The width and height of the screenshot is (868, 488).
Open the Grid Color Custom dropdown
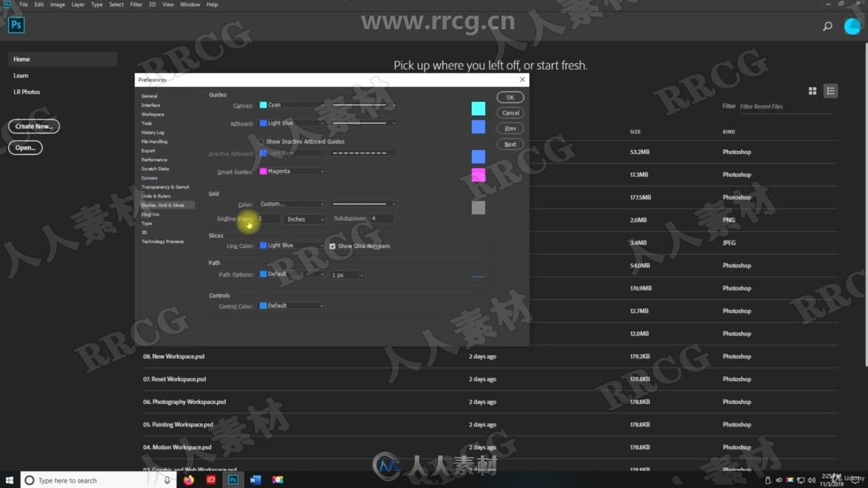click(x=292, y=204)
